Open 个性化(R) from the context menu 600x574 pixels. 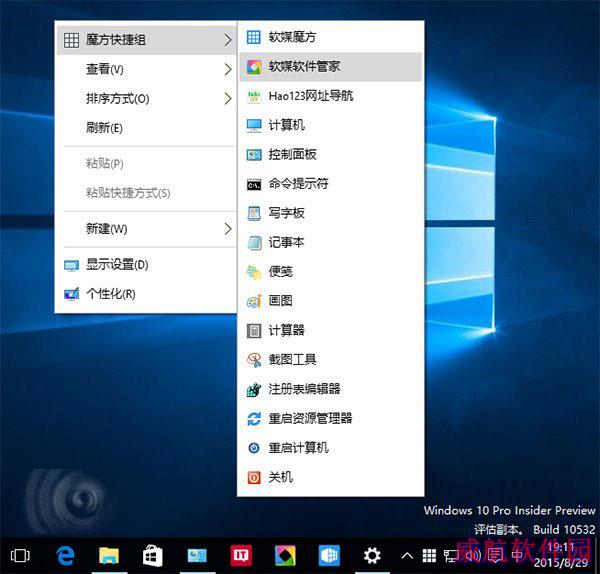click(146, 294)
